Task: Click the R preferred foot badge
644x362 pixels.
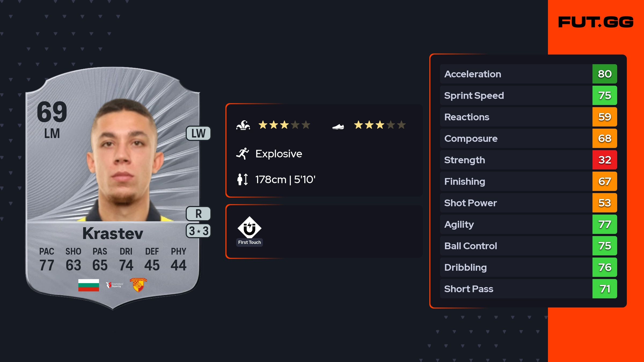Action: click(198, 214)
